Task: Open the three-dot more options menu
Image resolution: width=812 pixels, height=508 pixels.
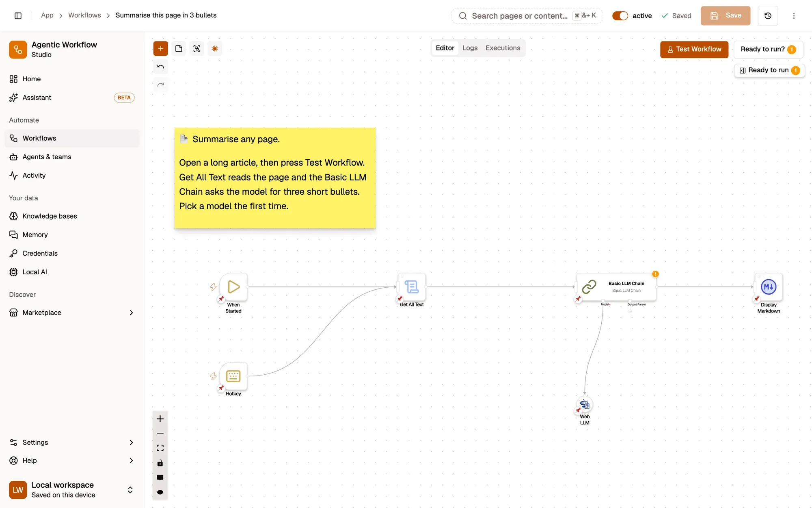Action: [794, 15]
